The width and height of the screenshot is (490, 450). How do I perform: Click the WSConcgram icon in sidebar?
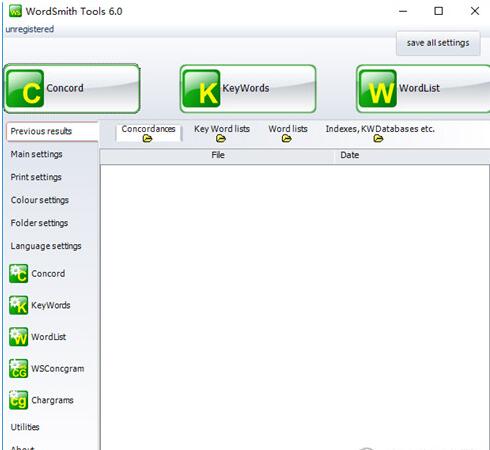click(18, 369)
